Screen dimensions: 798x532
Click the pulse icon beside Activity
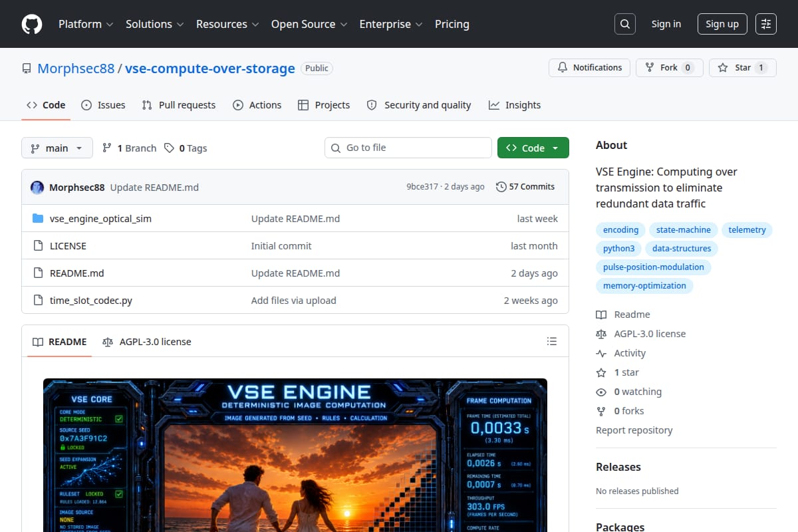point(601,353)
